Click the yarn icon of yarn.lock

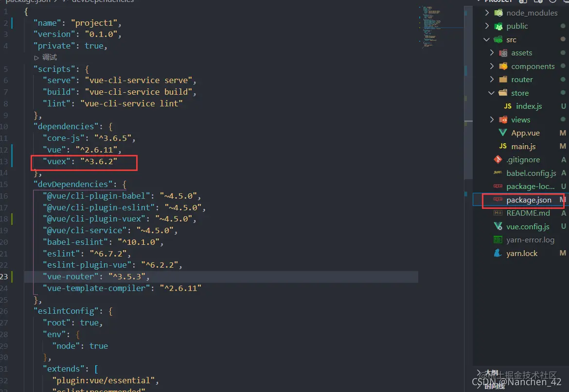[498, 253]
